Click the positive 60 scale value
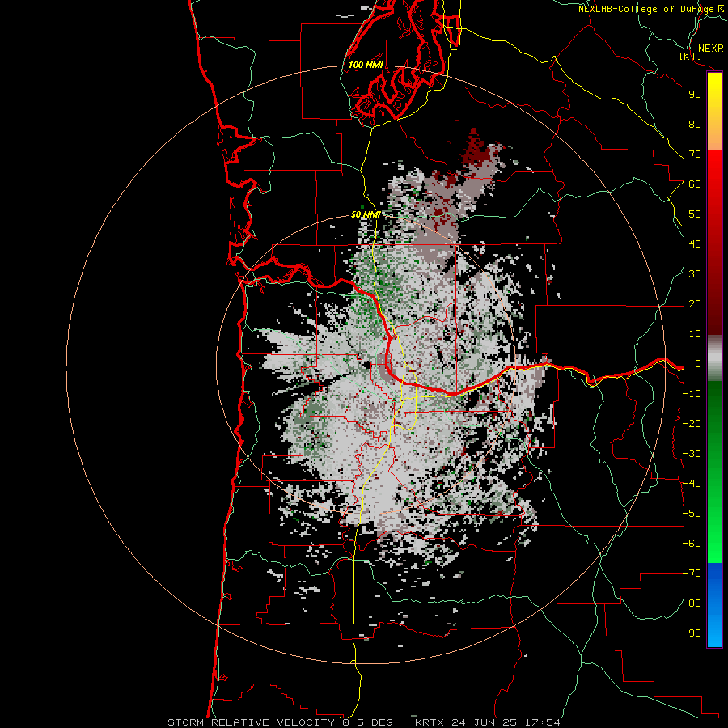The image size is (728, 728). (695, 184)
